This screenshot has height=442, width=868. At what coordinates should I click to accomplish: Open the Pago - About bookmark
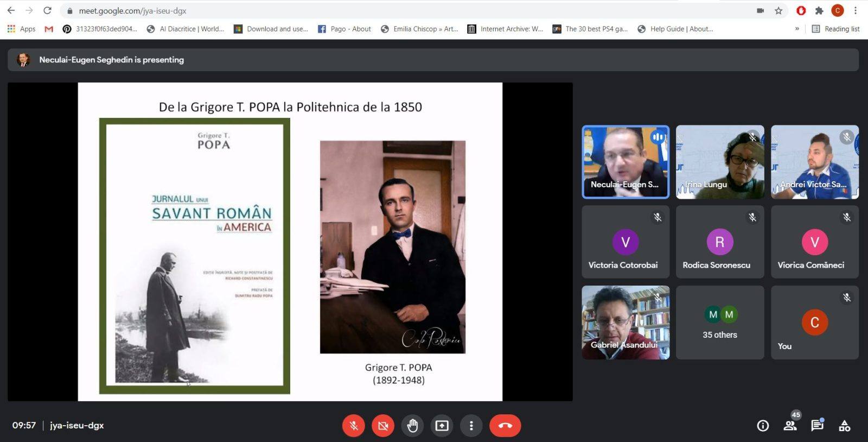(344, 29)
